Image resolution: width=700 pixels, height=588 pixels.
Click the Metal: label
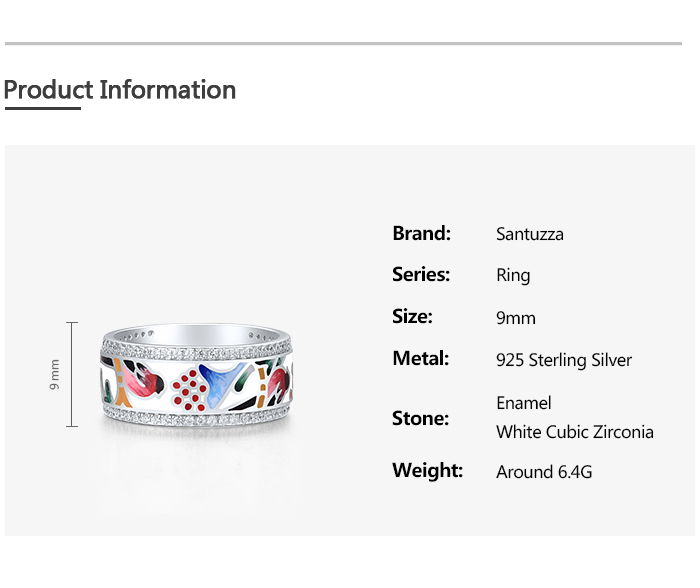[x=420, y=358]
